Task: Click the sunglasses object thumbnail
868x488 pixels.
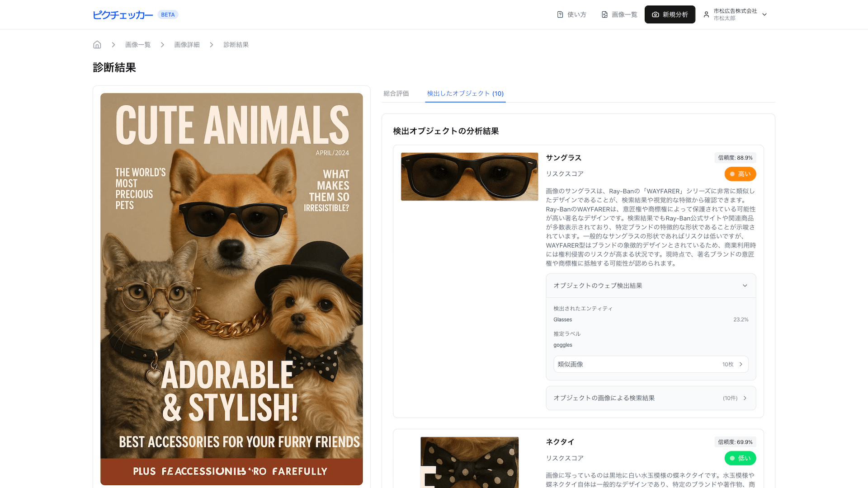Action: click(469, 177)
